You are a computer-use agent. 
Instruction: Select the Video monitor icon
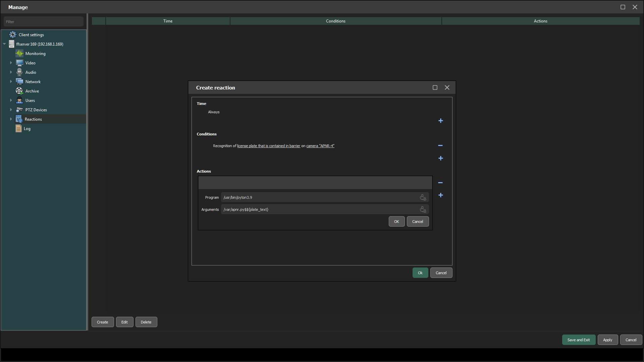[19, 63]
